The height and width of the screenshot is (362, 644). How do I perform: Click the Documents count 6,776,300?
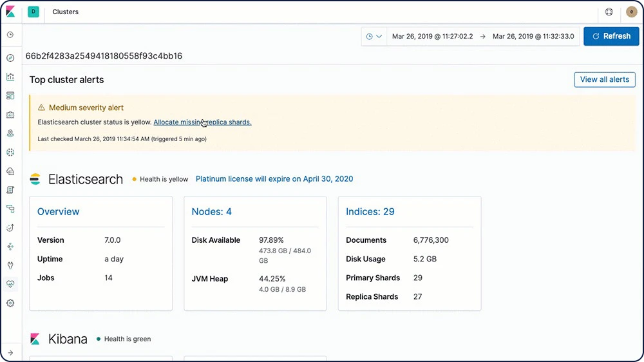431,240
